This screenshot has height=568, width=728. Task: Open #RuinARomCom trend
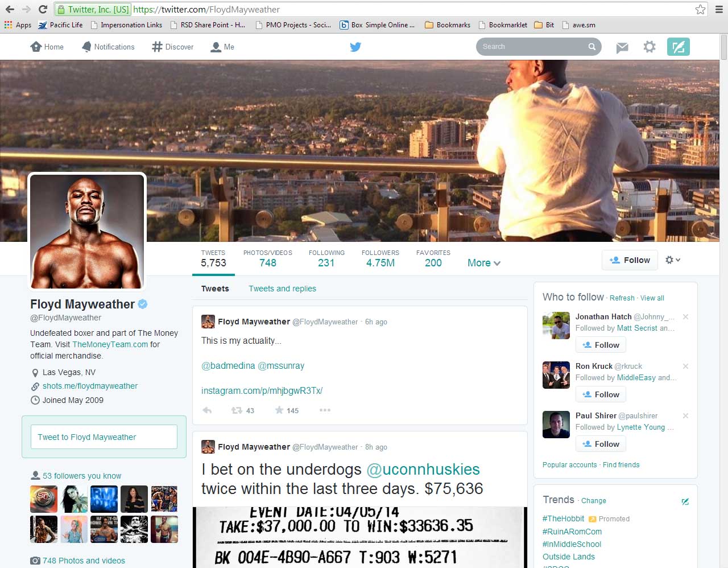pos(572,532)
